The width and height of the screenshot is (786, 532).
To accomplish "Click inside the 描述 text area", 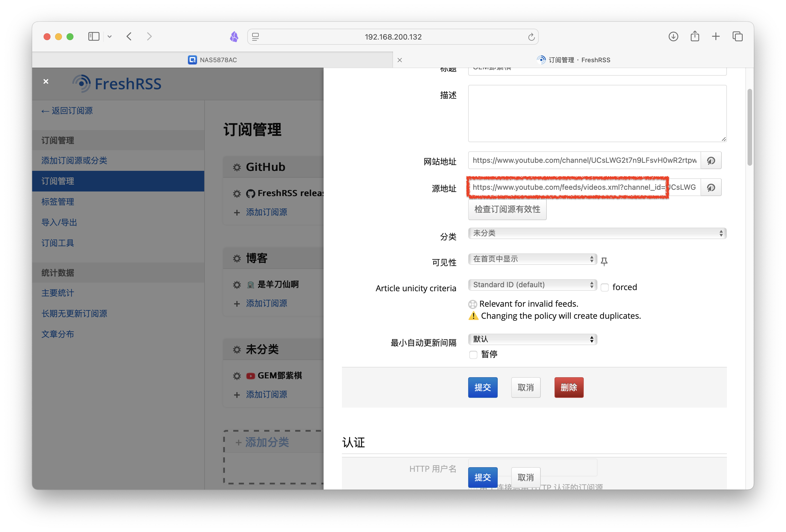I will [597, 113].
